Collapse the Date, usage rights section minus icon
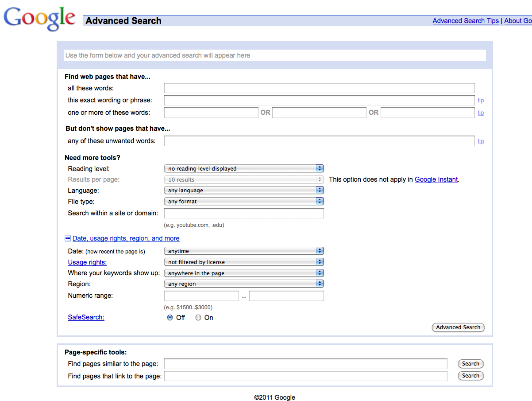This screenshot has width=532, height=401. click(68, 238)
